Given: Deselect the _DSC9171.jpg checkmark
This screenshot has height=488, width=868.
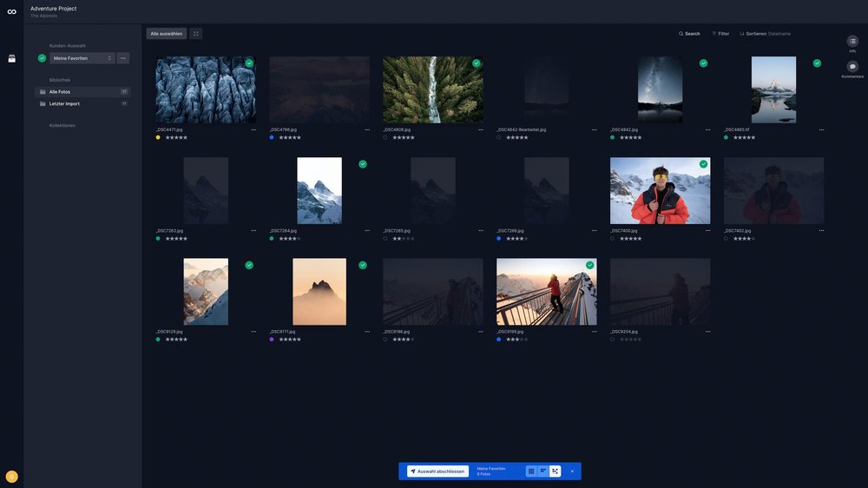Looking at the screenshot, I should click(x=363, y=266).
